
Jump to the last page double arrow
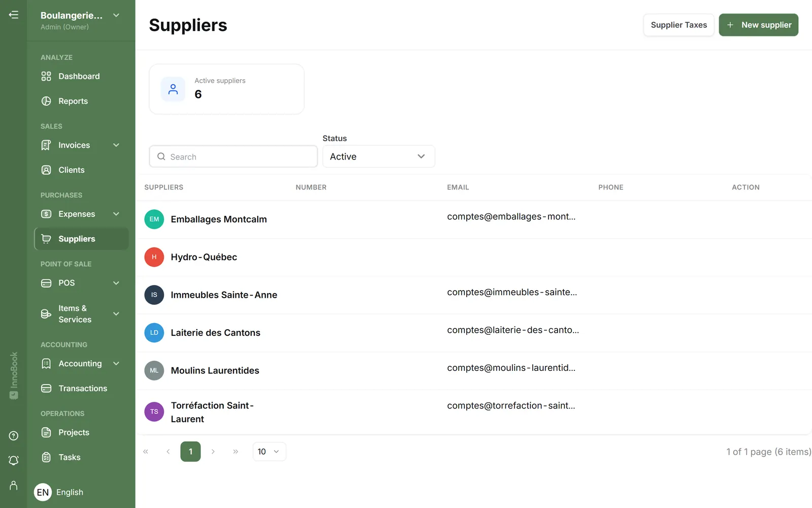tap(235, 452)
